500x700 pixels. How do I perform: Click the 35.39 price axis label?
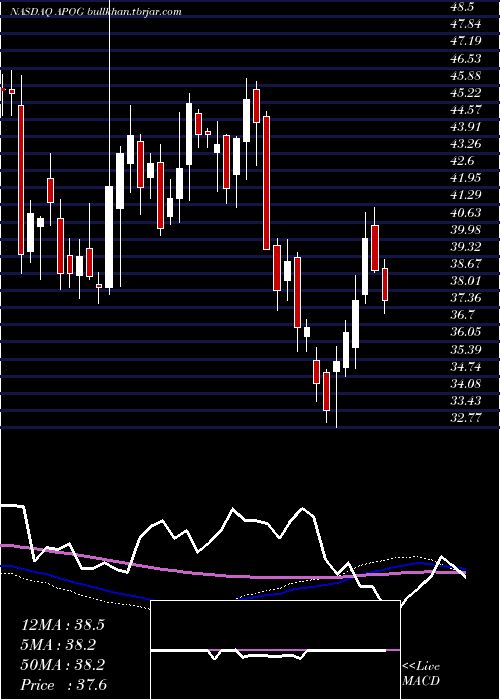pos(467,350)
